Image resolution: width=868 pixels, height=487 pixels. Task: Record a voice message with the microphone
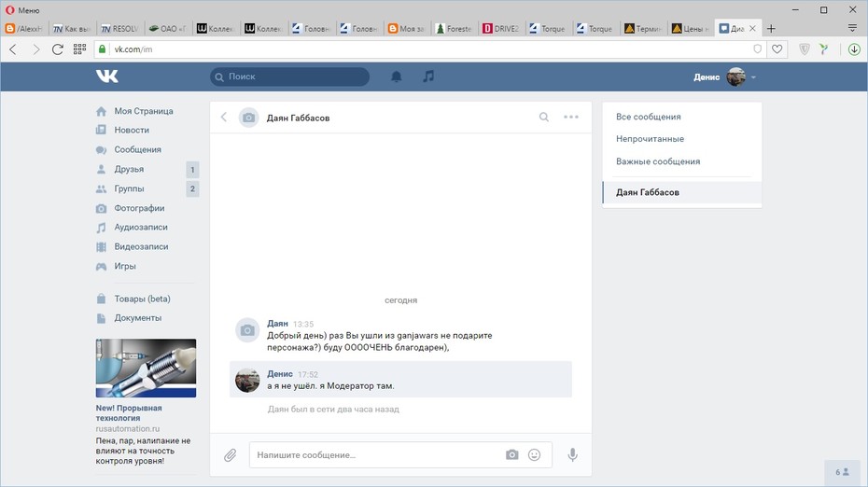coord(572,455)
